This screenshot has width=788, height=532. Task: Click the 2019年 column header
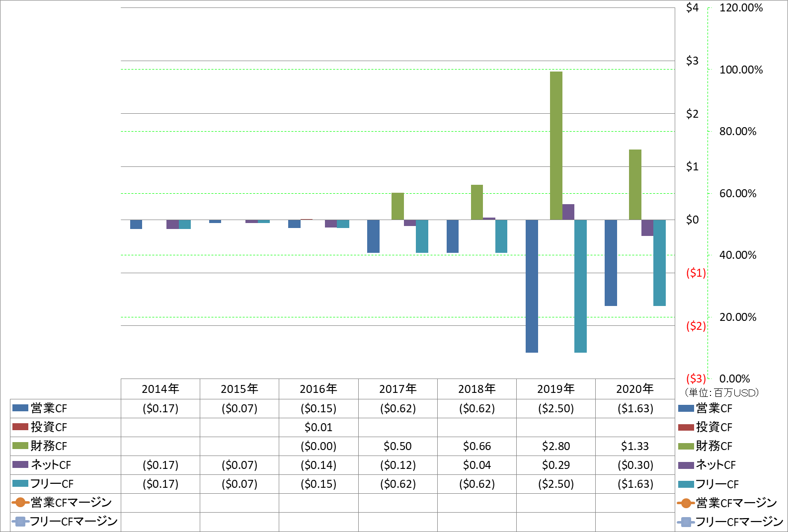pyautogui.click(x=556, y=389)
